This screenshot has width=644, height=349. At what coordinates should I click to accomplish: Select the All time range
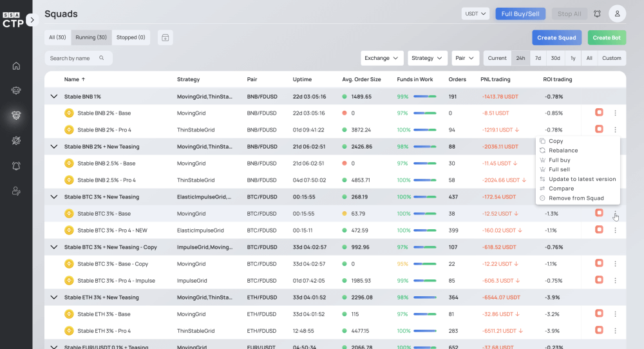589,58
